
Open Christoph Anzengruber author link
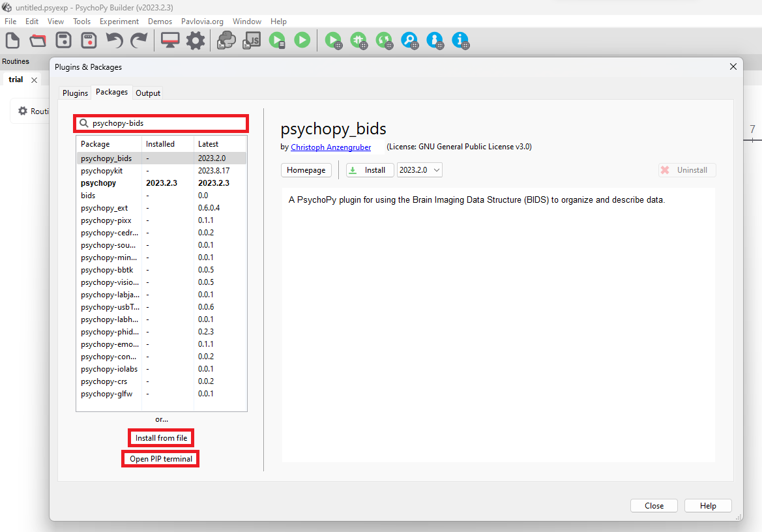[x=331, y=147]
